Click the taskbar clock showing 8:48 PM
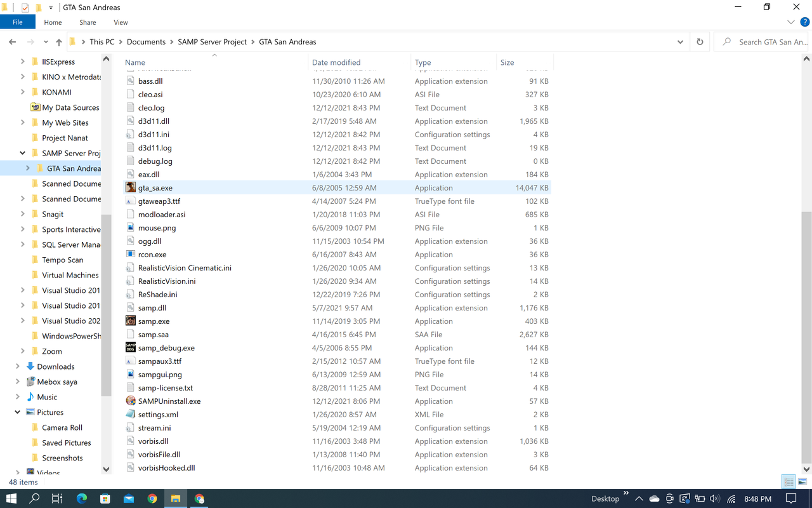This screenshot has height=508, width=812. pos(756,498)
